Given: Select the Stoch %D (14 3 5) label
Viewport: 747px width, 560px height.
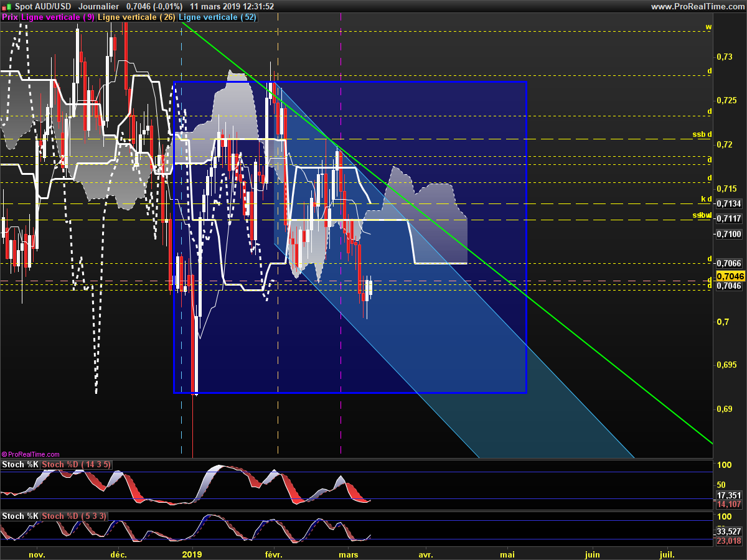Looking at the screenshot, I should (x=70, y=465).
